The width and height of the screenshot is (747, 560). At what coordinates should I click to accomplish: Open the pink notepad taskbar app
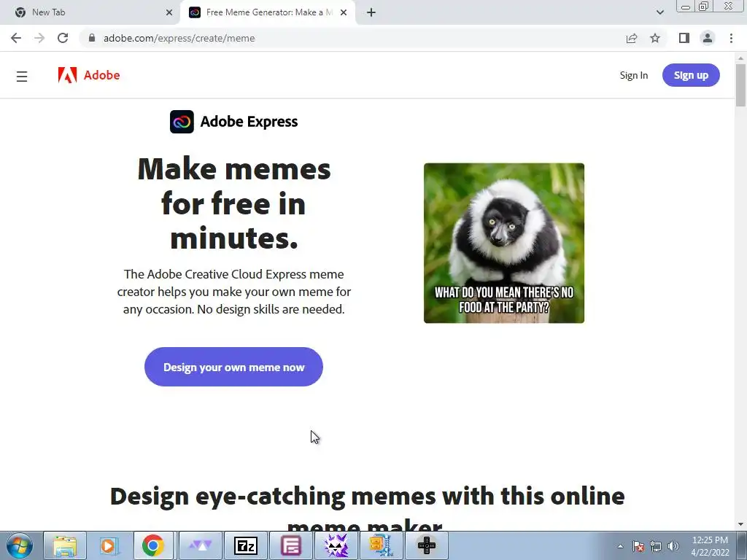tap(290, 545)
